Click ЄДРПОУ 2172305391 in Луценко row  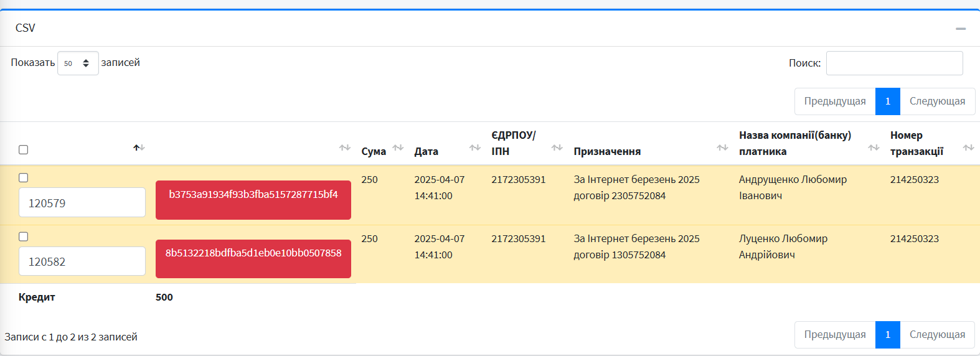[x=519, y=238]
